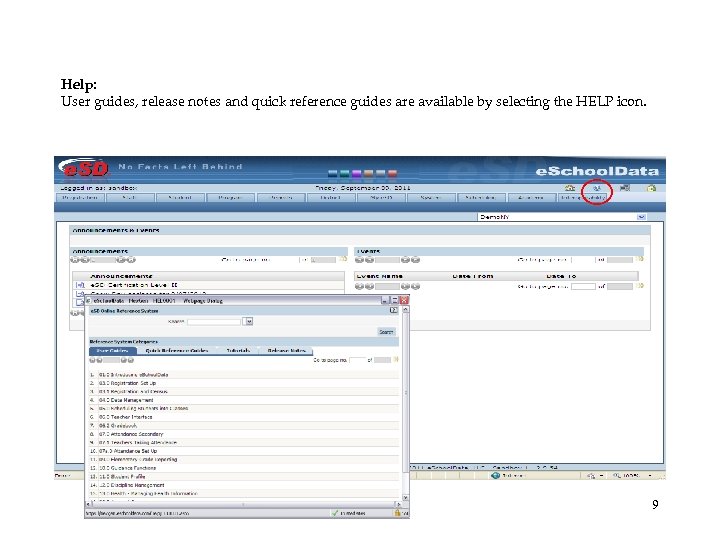
Task: Switch to the User Guides tab
Action: (x=112, y=351)
